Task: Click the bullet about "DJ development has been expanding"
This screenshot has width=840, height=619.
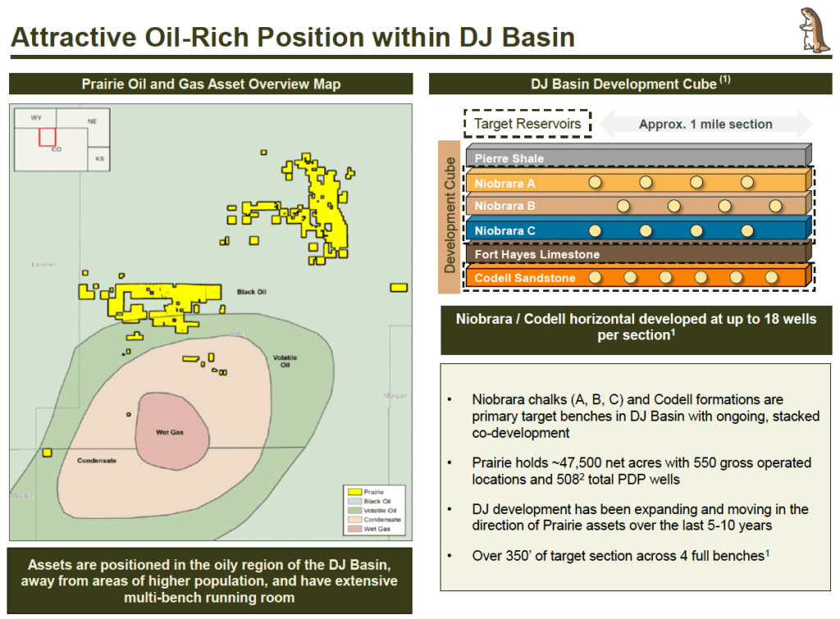Action: 640,517
